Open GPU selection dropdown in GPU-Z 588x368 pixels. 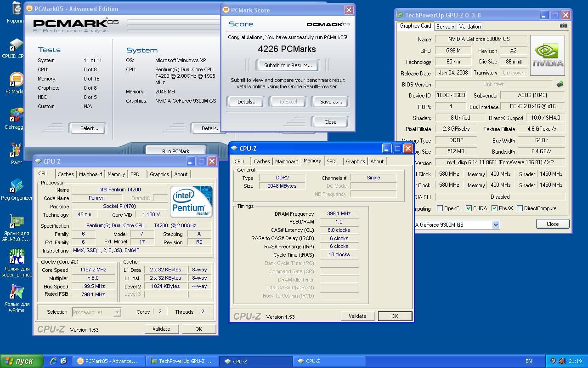coord(496,224)
